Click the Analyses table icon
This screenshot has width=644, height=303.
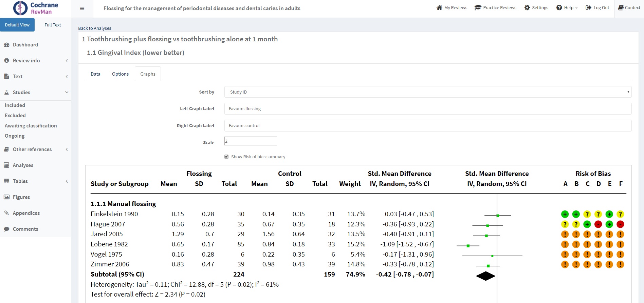6,165
